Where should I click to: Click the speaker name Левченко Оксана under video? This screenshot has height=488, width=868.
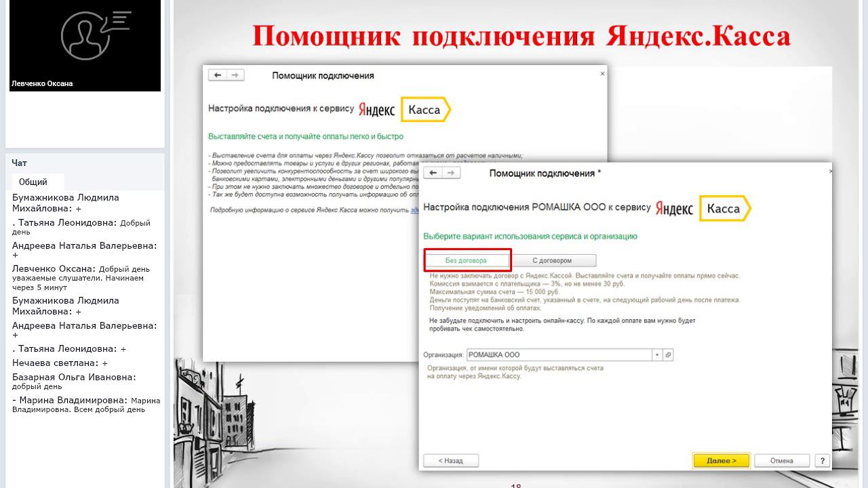(42, 83)
